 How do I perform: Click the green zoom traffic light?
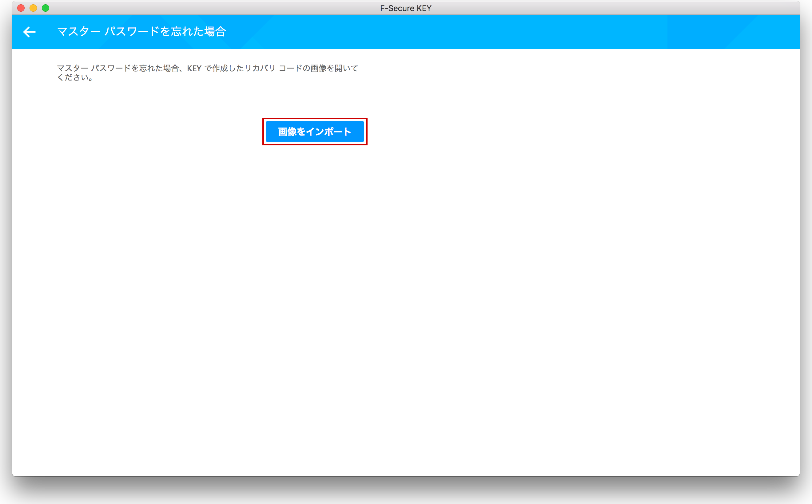[x=46, y=8]
